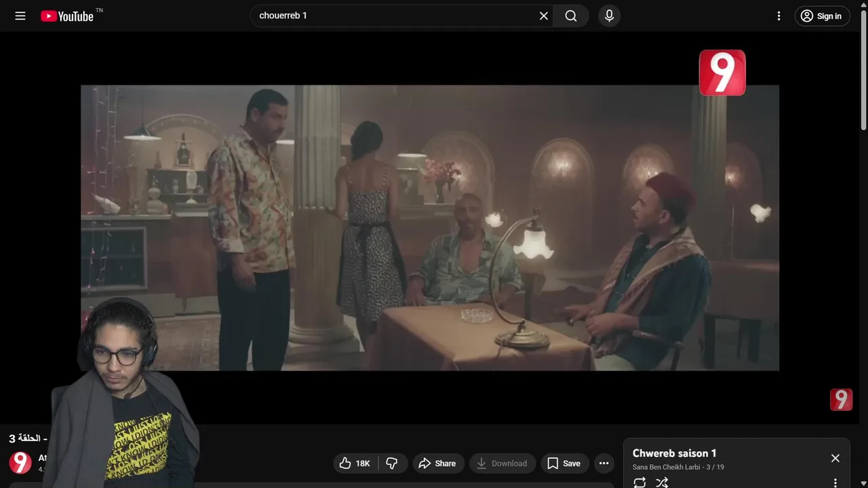This screenshot has width=868, height=488.
Task: Open more actions ellipsis below video
Action: (x=604, y=463)
